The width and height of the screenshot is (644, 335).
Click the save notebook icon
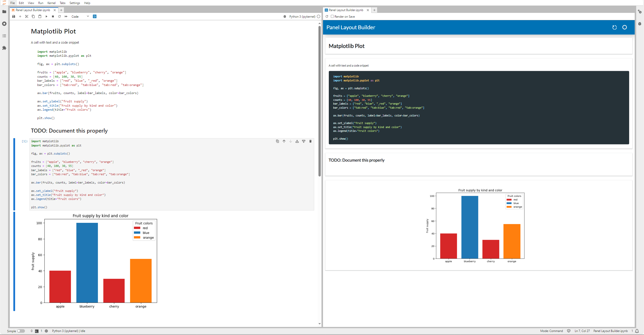14,16
